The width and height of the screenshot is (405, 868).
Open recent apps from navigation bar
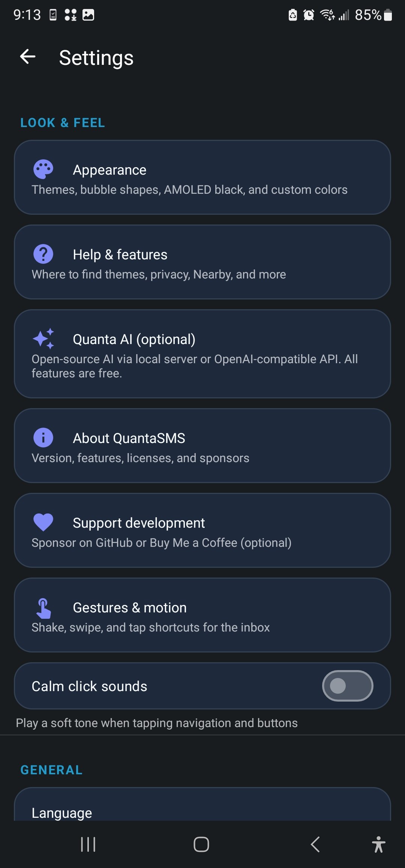(88, 844)
